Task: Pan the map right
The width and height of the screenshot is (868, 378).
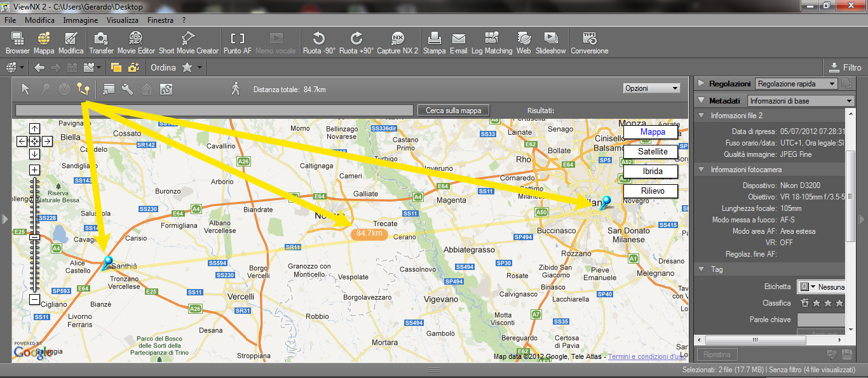Action: 47,141
